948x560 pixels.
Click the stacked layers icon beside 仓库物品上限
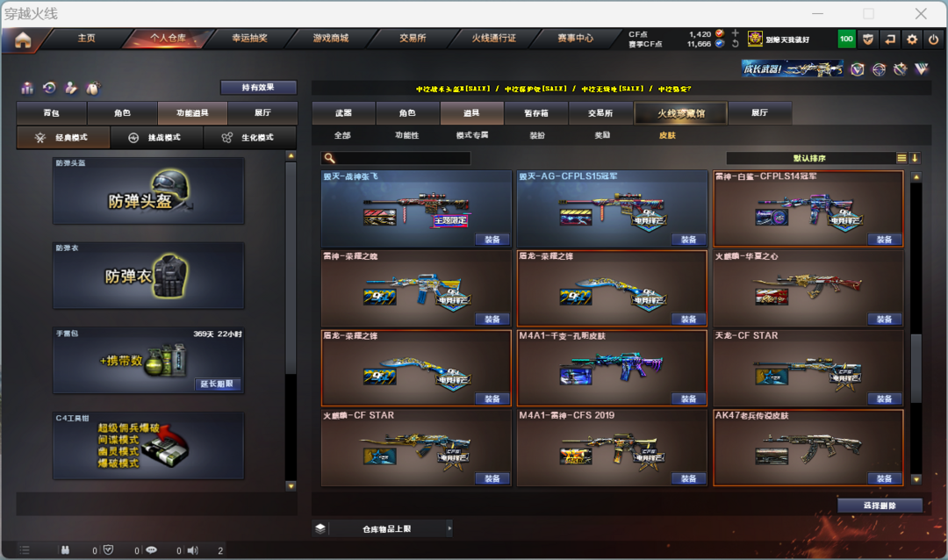320,528
